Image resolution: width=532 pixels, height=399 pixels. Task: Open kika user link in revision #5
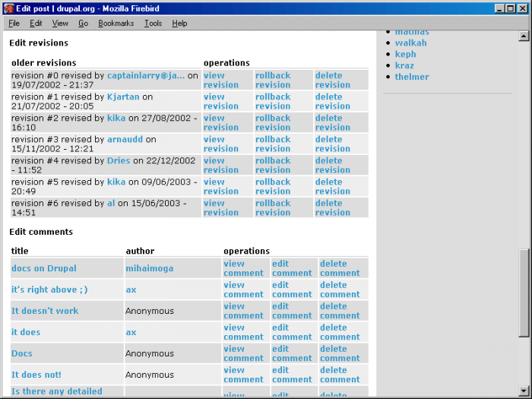point(116,182)
